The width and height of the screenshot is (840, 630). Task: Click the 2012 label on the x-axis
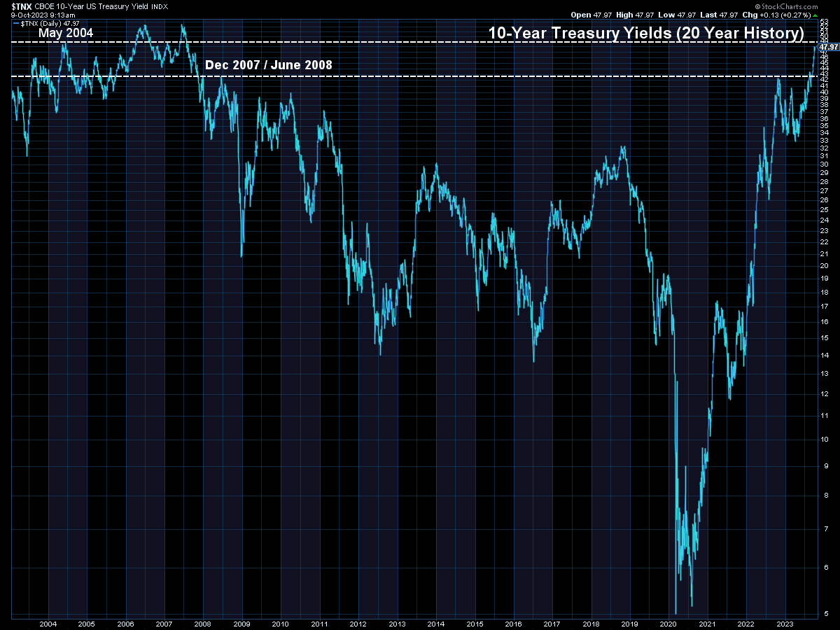(358, 624)
